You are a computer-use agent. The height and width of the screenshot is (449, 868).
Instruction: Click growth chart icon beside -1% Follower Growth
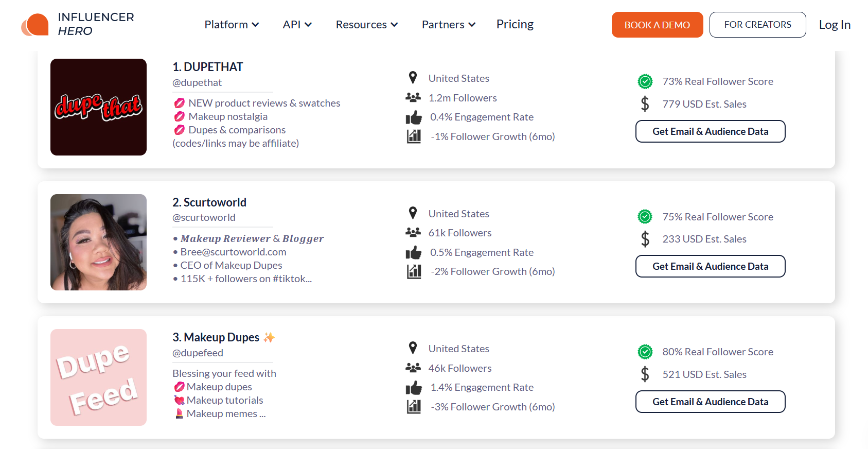tap(414, 136)
